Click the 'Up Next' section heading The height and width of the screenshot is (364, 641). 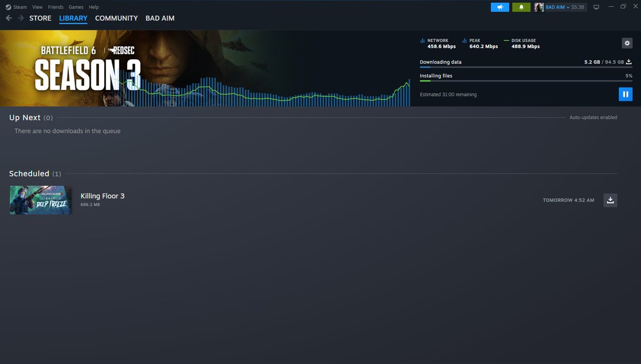click(x=25, y=117)
